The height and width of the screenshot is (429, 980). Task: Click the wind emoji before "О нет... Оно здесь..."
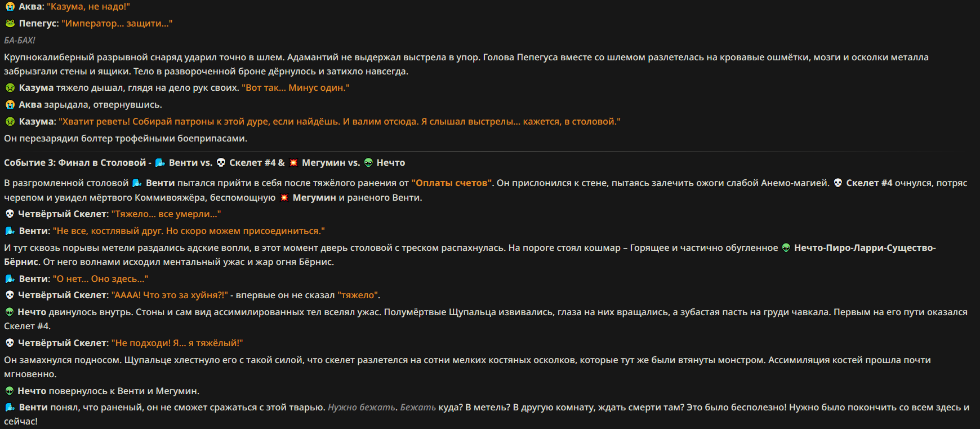tap(10, 279)
